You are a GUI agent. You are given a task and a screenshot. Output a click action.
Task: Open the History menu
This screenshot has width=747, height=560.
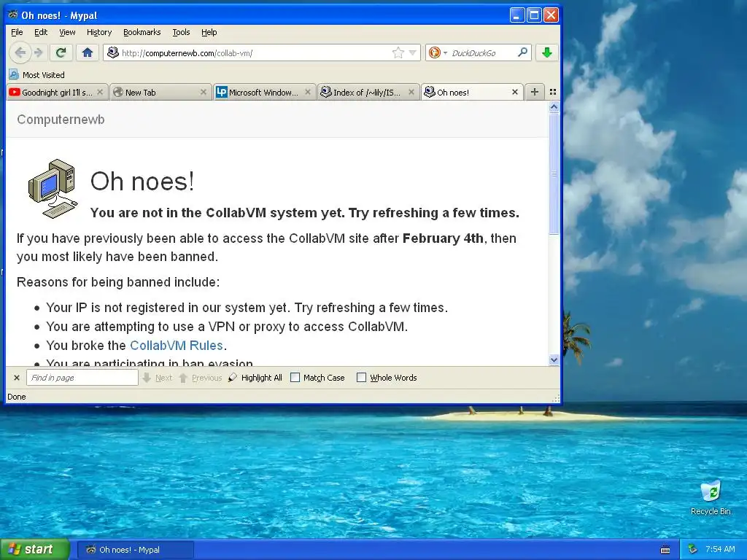coord(99,32)
